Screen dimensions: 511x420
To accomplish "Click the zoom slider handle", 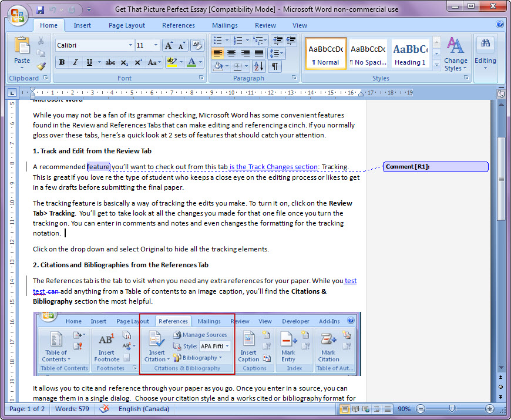I will pos(452,409).
